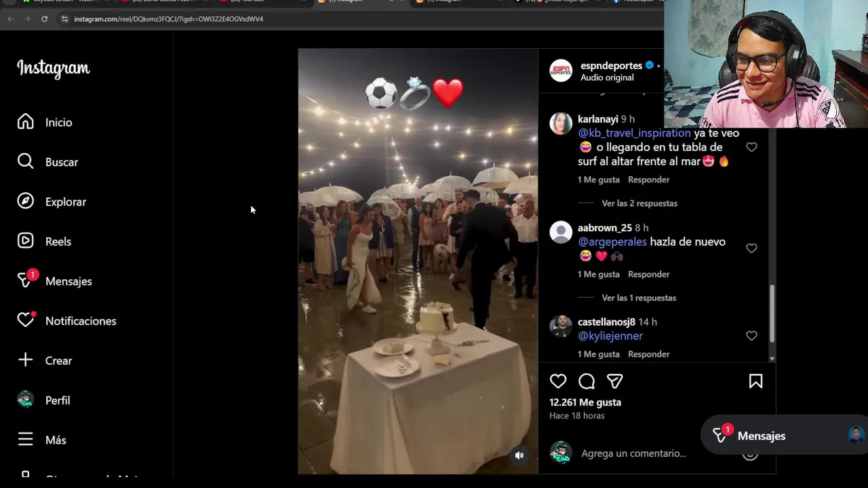Screen dimensions: 868x488
Task: Mute the reel audio speaker icon
Action: click(519, 455)
